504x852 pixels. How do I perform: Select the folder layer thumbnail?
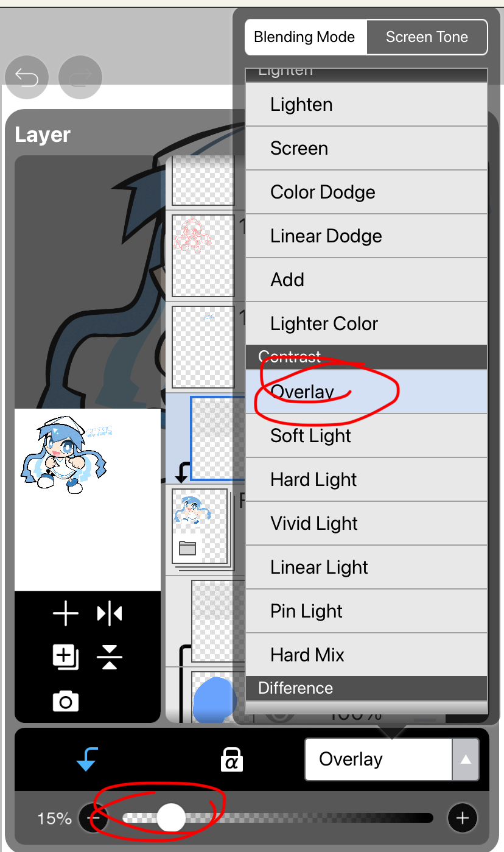pyautogui.click(x=200, y=526)
